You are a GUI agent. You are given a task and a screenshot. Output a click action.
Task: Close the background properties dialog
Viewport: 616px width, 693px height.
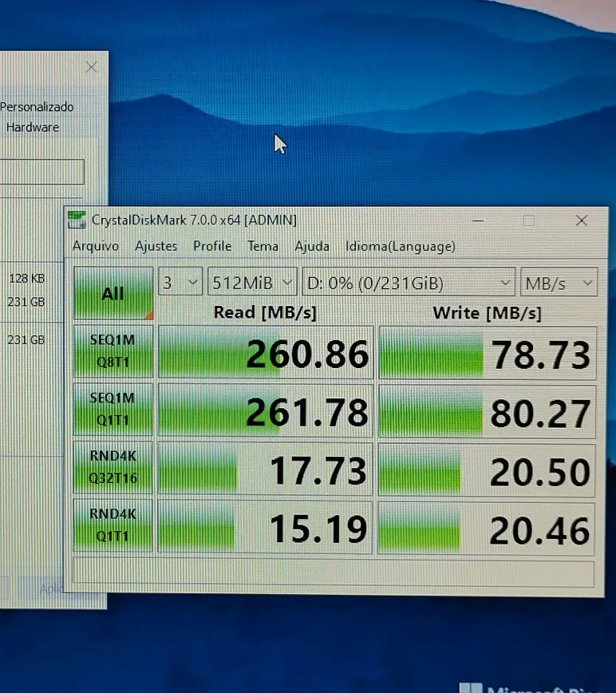click(92, 67)
